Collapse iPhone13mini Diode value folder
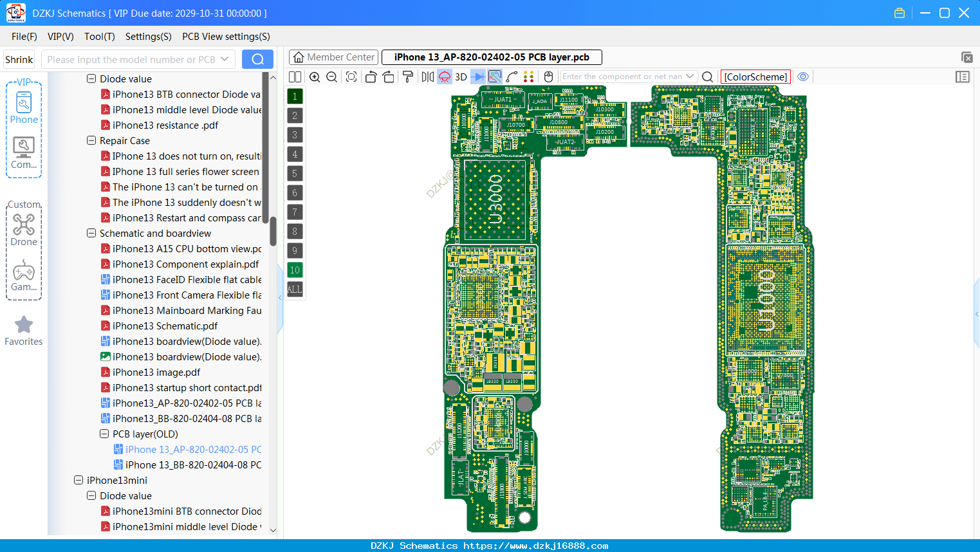Viewport: 980px width, 552px height. (x=91, y=495)
